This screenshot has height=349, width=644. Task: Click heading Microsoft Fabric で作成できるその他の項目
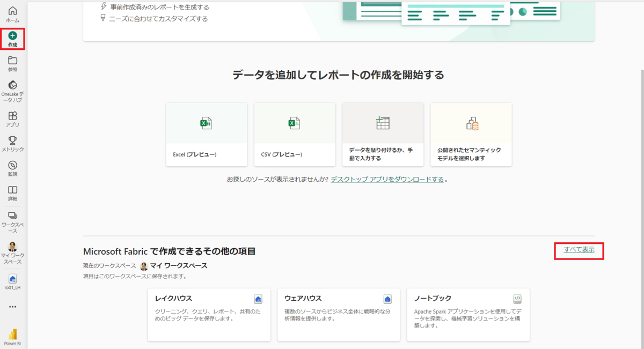click(x=170, y=251)
